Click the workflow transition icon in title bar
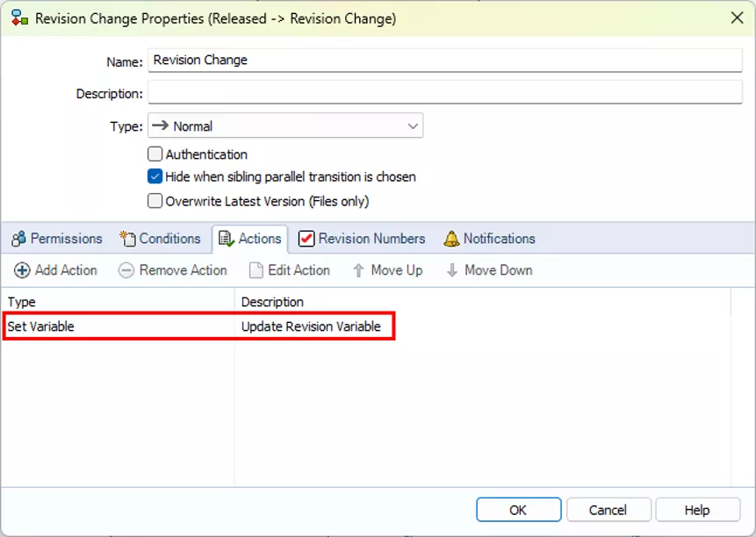Viewport: 756px width, 537px height. [19, 18]
